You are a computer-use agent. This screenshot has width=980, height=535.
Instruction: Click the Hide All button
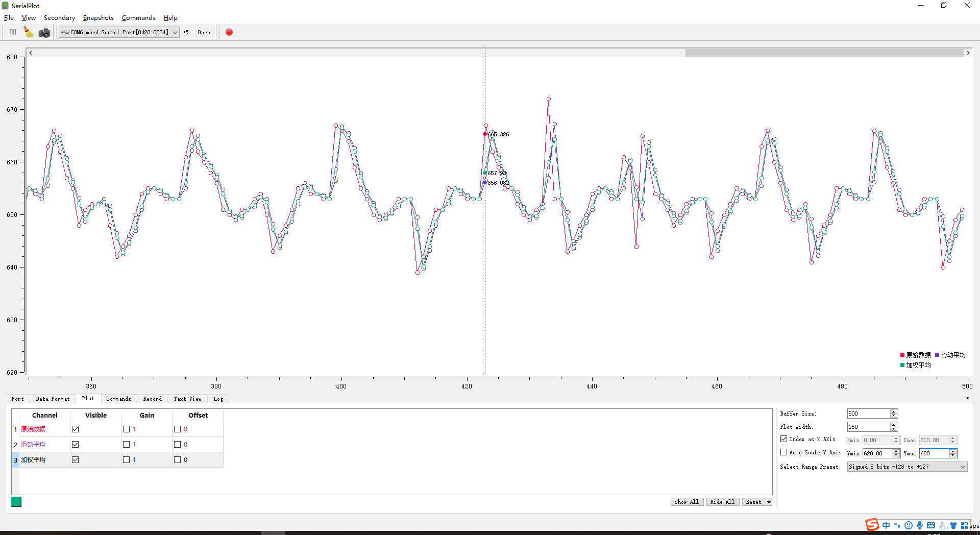(722, 502)
